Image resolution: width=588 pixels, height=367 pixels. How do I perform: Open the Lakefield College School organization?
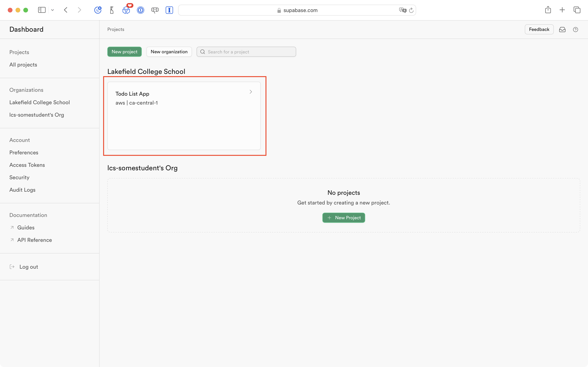(x=40, y=102)
